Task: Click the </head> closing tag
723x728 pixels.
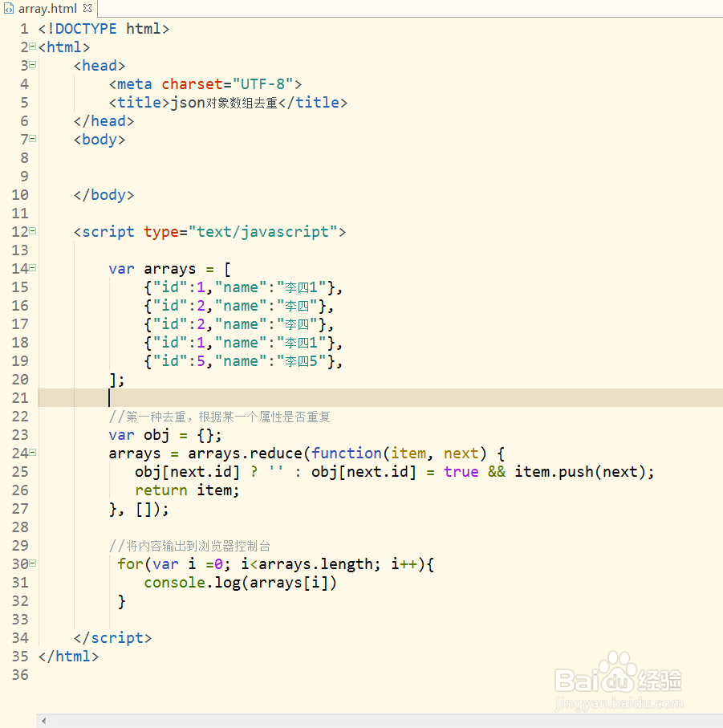Action: (x=104, y=121)
